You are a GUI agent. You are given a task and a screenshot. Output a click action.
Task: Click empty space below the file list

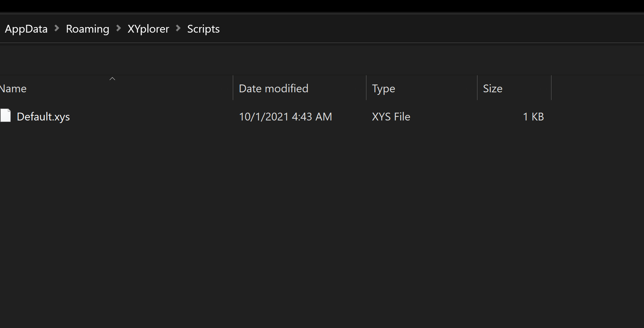[x=259, y=222]
